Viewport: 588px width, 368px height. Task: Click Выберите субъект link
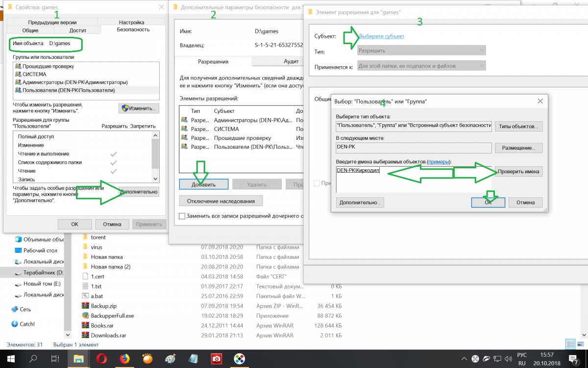pyautogui.click(x=382, y=36)
